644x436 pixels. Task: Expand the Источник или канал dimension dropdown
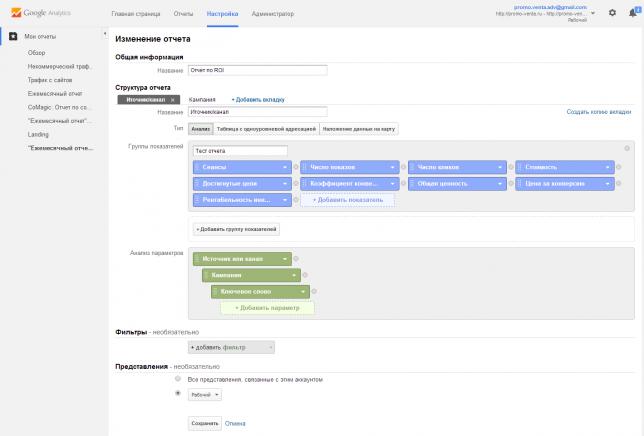pyautogui.click(x=285, y=258)
